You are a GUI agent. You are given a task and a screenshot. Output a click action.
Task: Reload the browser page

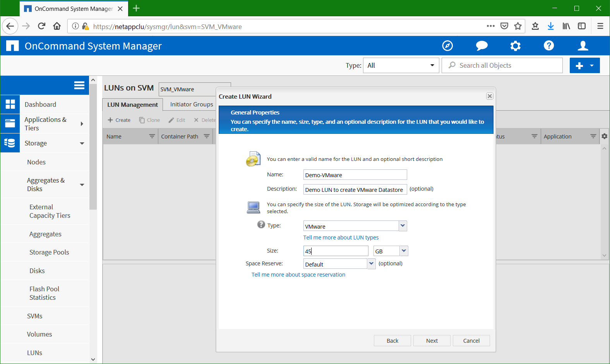point(41,26)
